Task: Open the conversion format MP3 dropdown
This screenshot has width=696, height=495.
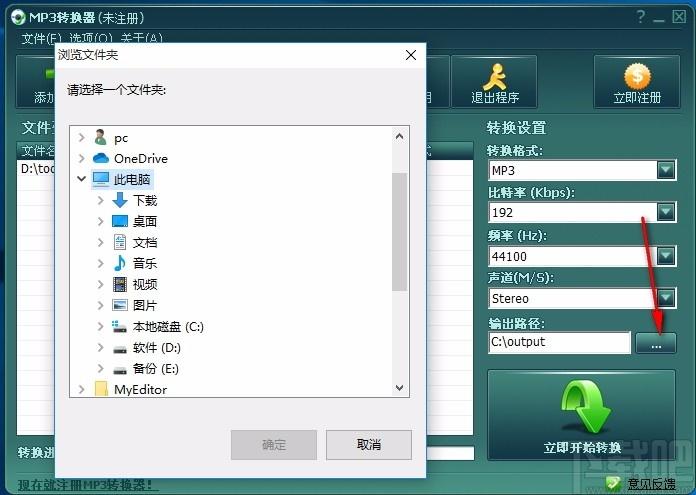Action: tap(666, 170)
